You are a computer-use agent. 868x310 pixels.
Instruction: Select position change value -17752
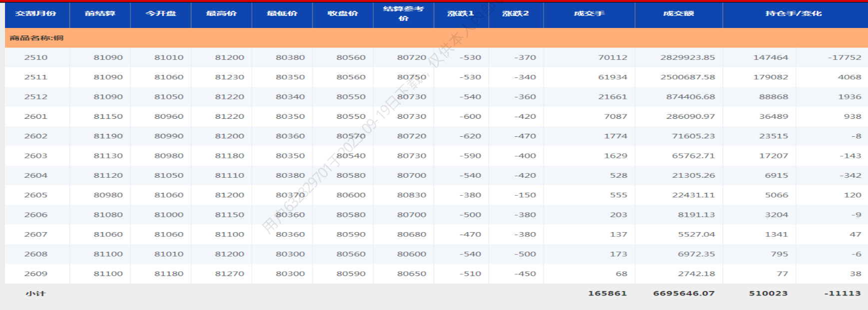point(845,57)
